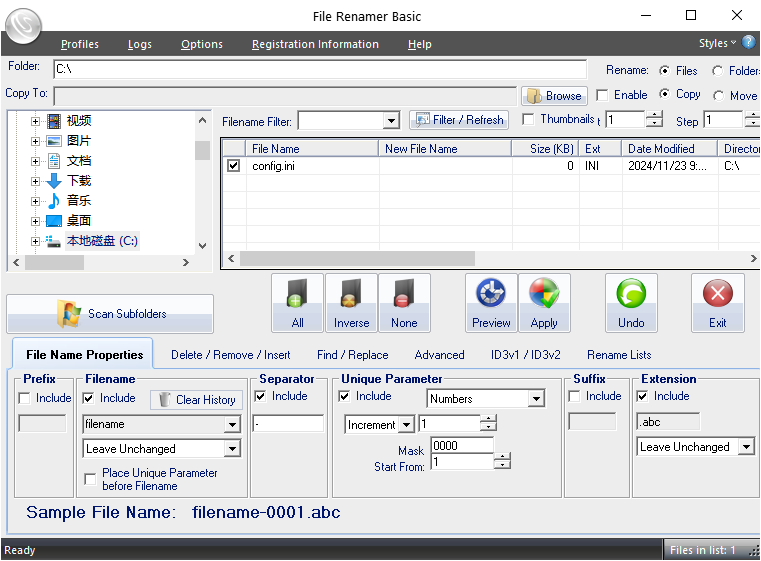Open the blue help question mark icon
The width and height of the screenshot is (761, 561).
[x=749, y=42]
